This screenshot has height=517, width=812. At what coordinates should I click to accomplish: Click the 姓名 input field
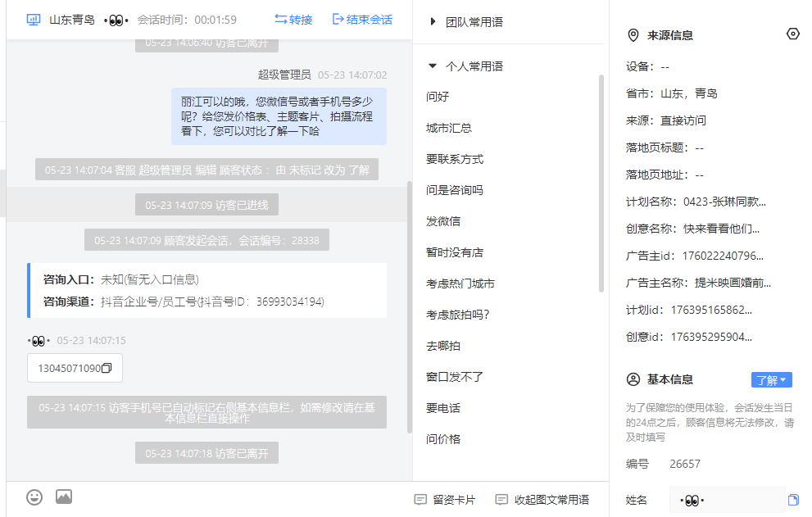click(727, 500)
